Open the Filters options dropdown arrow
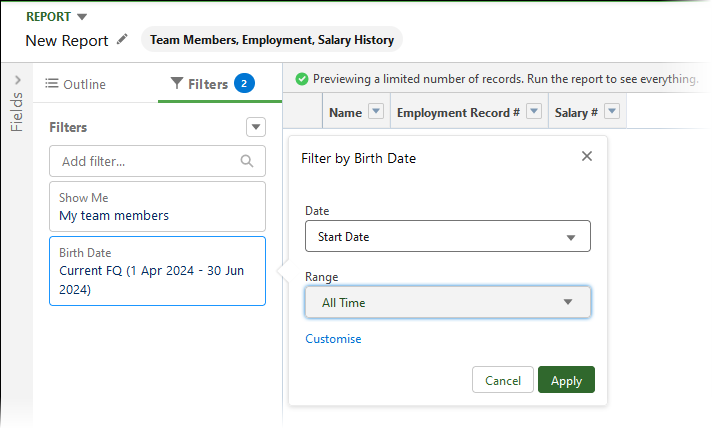This screenshot has width=712, height=429. click(x=256, y=127)
